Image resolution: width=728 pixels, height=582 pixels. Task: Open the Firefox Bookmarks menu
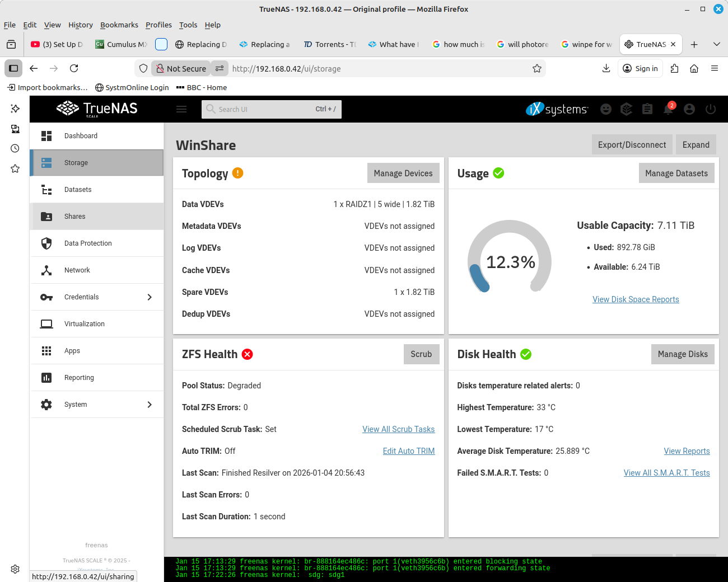click(x=119, y=25)
